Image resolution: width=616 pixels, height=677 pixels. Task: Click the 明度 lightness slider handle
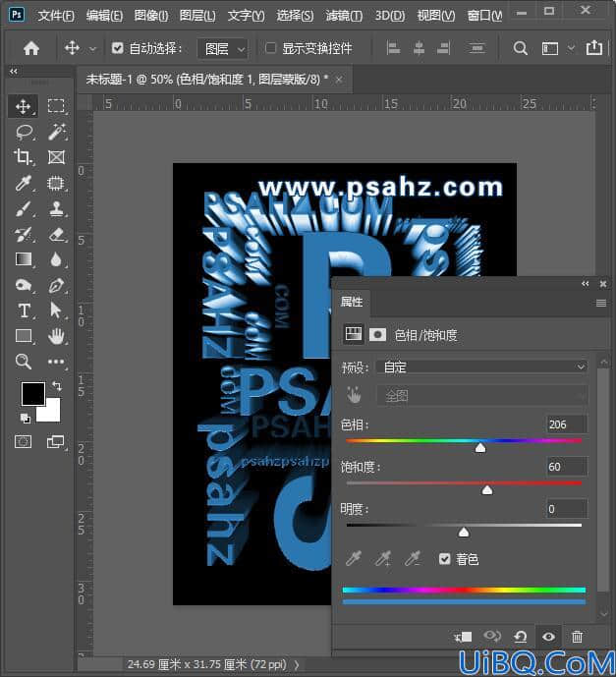click(x=464, y=533)
